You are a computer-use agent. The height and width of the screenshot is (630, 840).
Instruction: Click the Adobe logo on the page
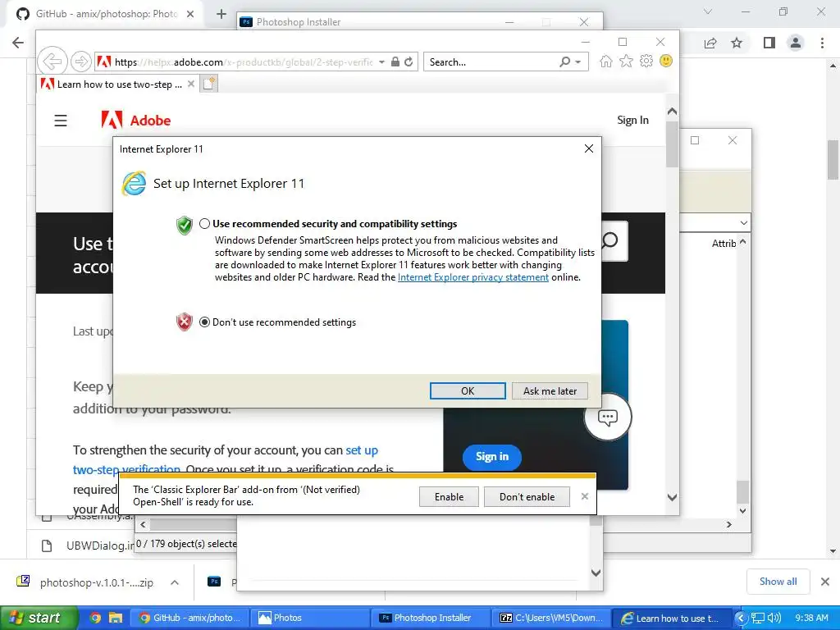[136, 121]
